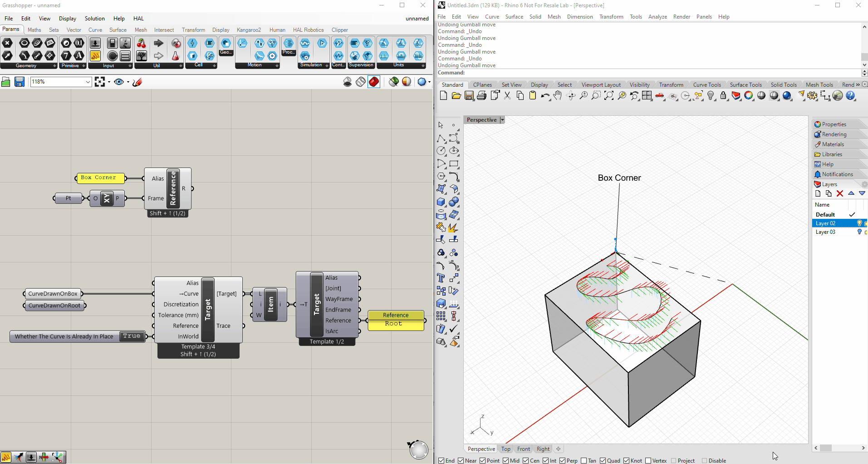Viewport: 868px width, 464px height.
Task: Expand the Primitive panel plus button
Action: (83, 66)
